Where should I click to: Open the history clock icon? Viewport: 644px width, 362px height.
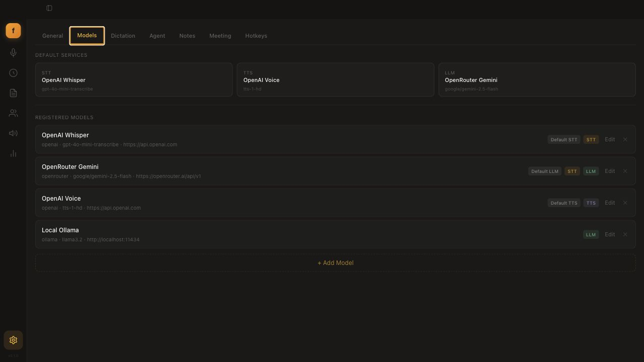point(13,73)
